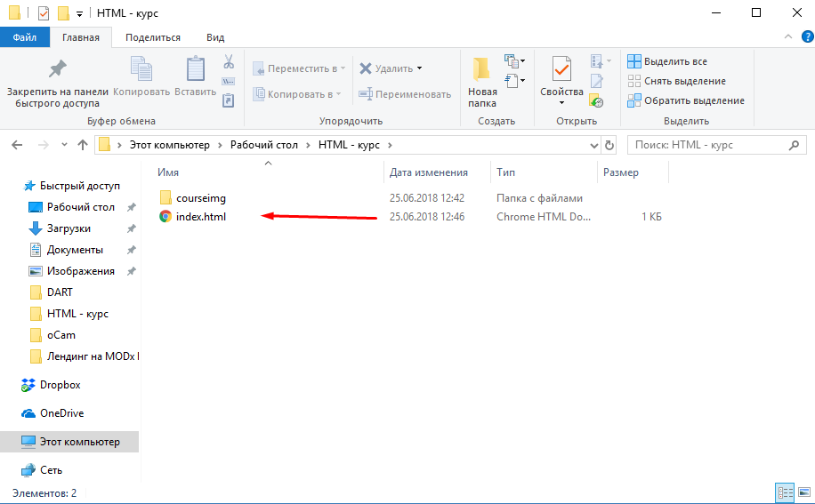Switch to Поделиться tab
815x504 pixels.
coord(153,37)
